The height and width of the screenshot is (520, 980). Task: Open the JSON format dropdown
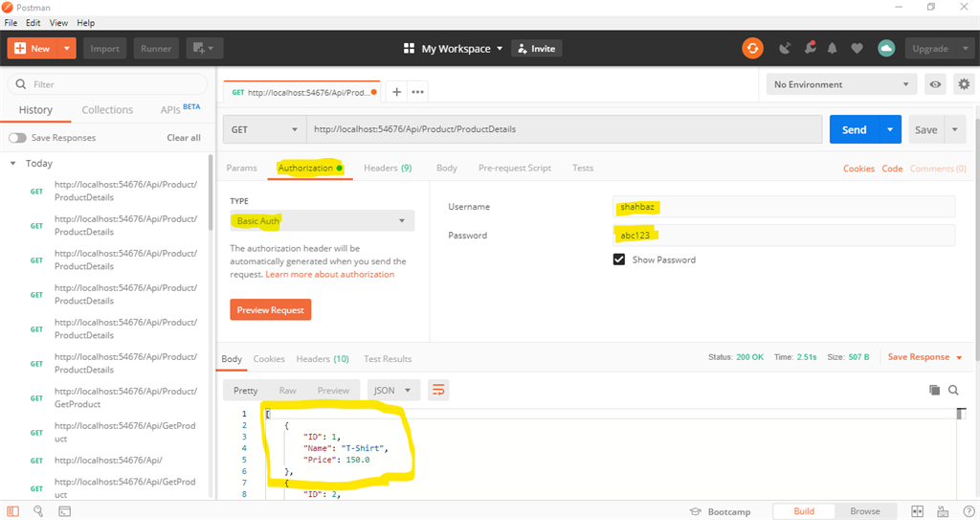coord(392,390)
